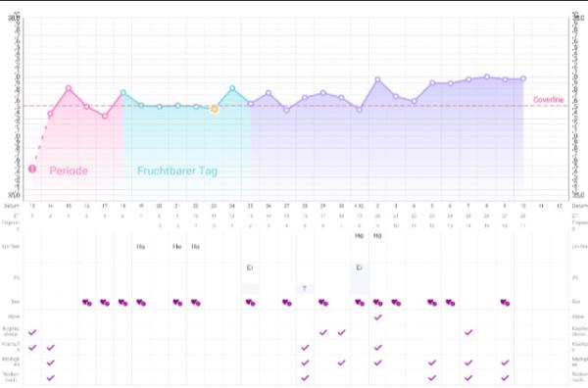Click the pink exclamation warning icon
Viewport: 588px width, 388px height.
click(x=32, y=169)
